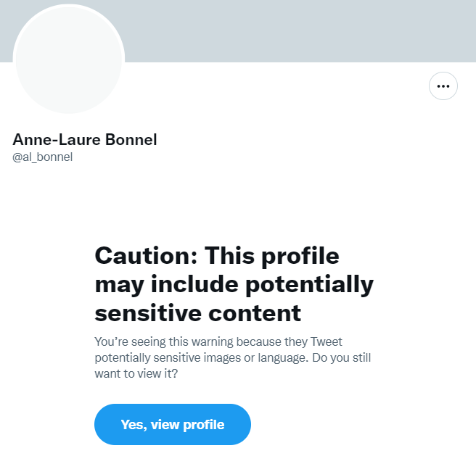The height and width of the screenshot is (456, 476).
Task: Click the @al_bonnel handle text
Action: click(x=43, y=157)
